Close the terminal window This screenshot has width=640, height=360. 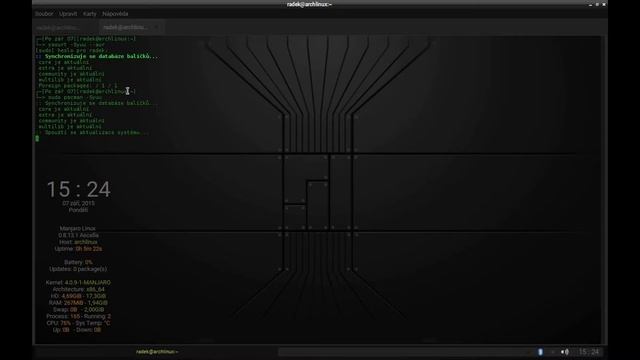604,4
